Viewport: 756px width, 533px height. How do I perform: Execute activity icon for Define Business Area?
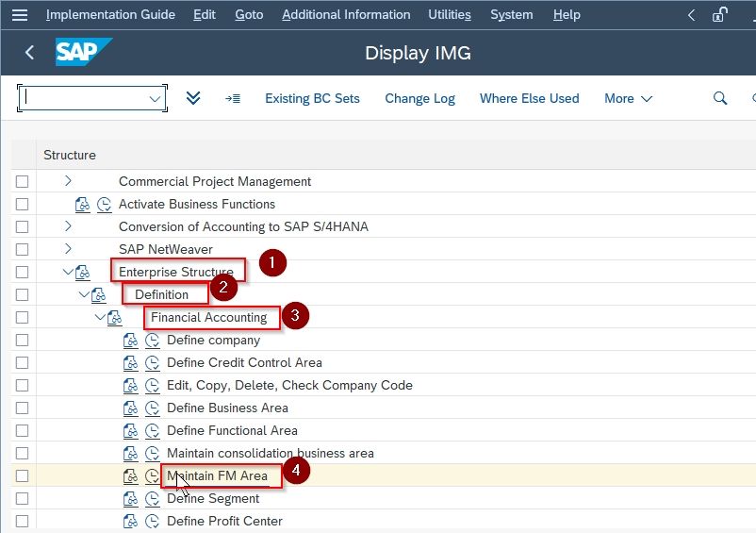[153, 408]
